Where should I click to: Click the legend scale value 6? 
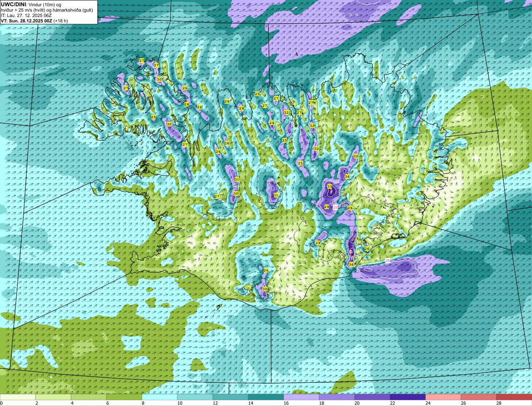(x=107, y=403)
